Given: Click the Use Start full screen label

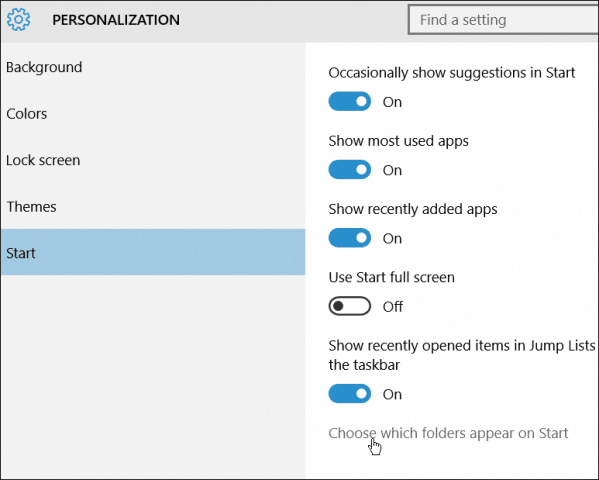Looking at the screenshot, I should [x=392, y=277].
